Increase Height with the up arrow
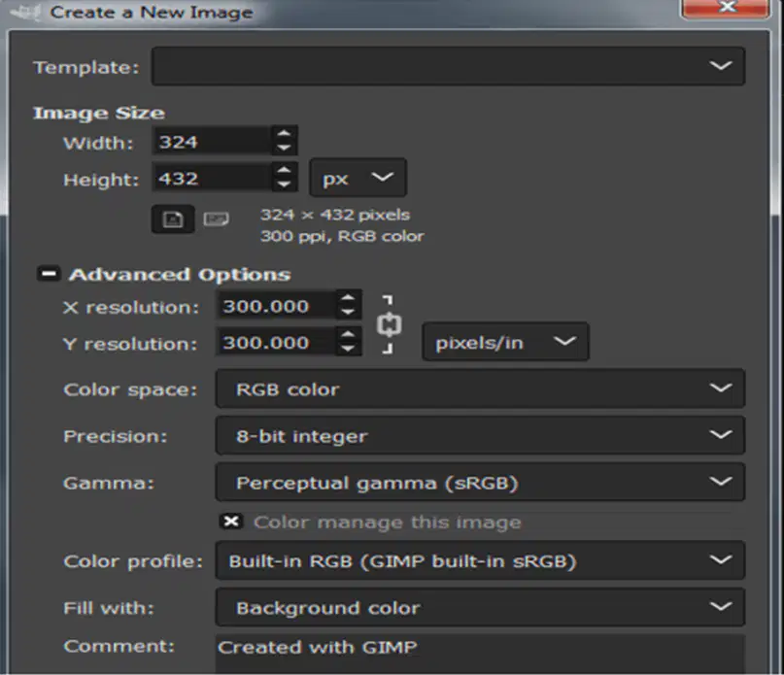The width and height of the screenshot is (784, 675). [284, 171]
